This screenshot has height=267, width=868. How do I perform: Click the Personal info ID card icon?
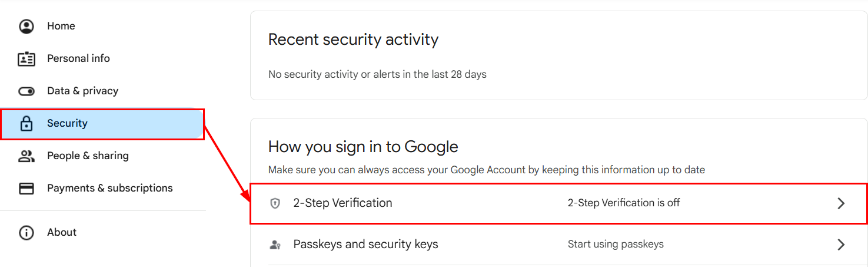click(x=26, y=59)
